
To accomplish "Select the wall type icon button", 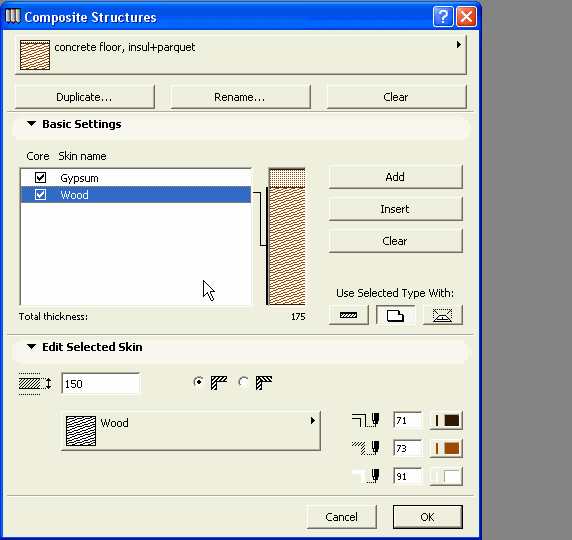I will (x=349, y=315).
